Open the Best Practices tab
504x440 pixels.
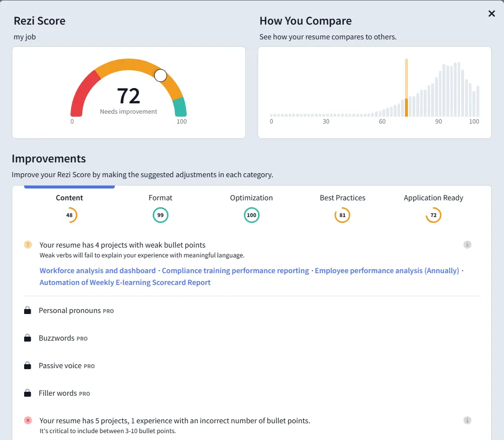342,198
